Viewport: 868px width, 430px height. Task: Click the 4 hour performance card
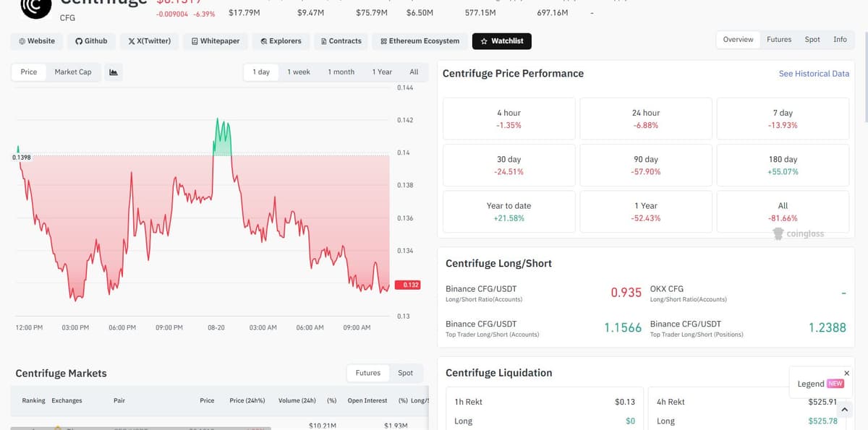(x=509, y=119)
